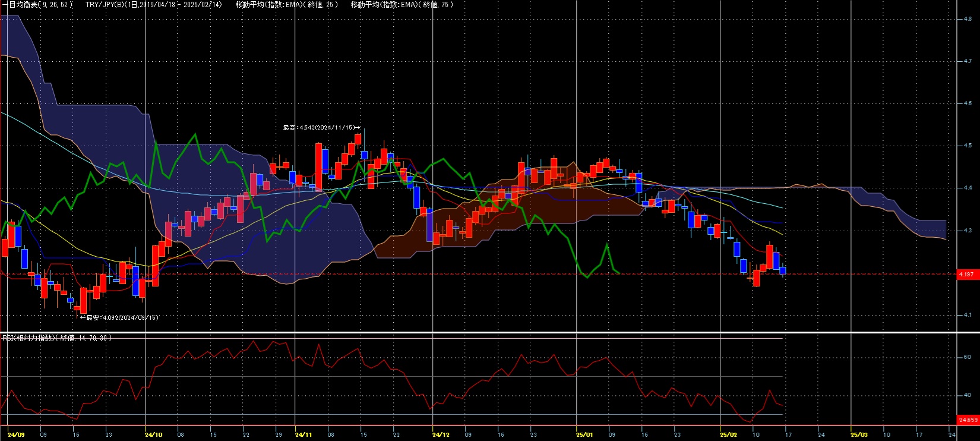Click the 移動平均 EMA 終値 25 label
Image resolution: width=980 pixels, height=441 pixels.
click(x=287, y=4)
